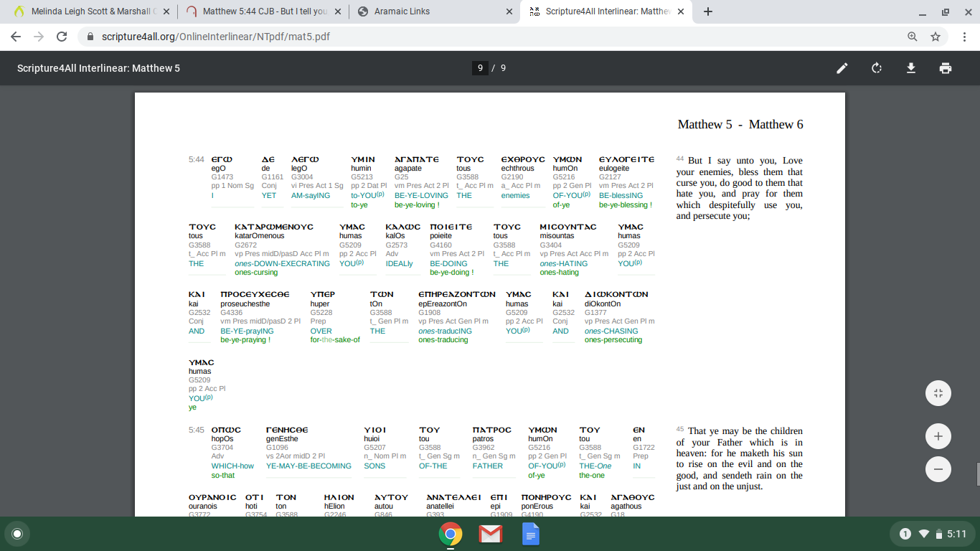
Task: Zoom in on the PDF with plus button
Action: point(938,436)
